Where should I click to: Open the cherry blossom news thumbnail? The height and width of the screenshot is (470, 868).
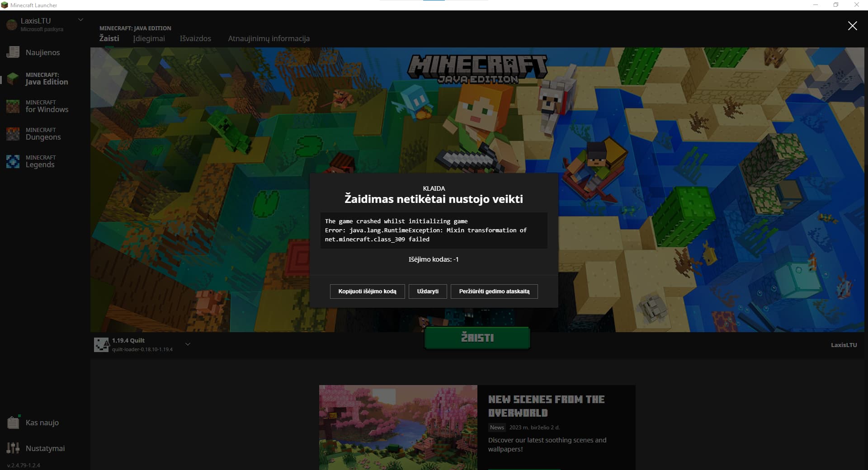pyautogui.click(x=398, y=428)
